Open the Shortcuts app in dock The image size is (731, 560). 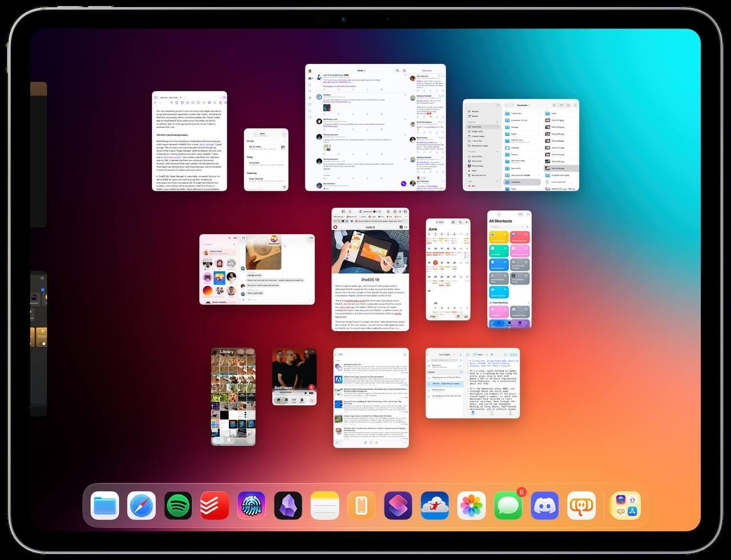[x=398, y=505]
